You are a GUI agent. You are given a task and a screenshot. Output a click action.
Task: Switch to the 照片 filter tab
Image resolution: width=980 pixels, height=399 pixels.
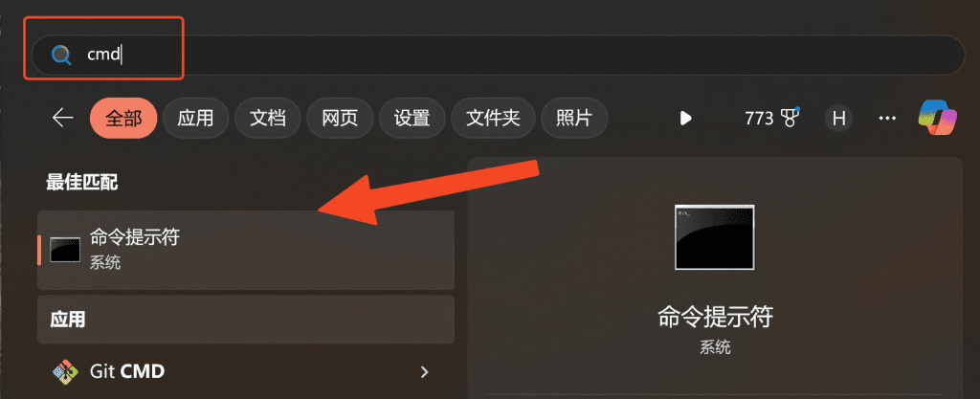(574, 118)
